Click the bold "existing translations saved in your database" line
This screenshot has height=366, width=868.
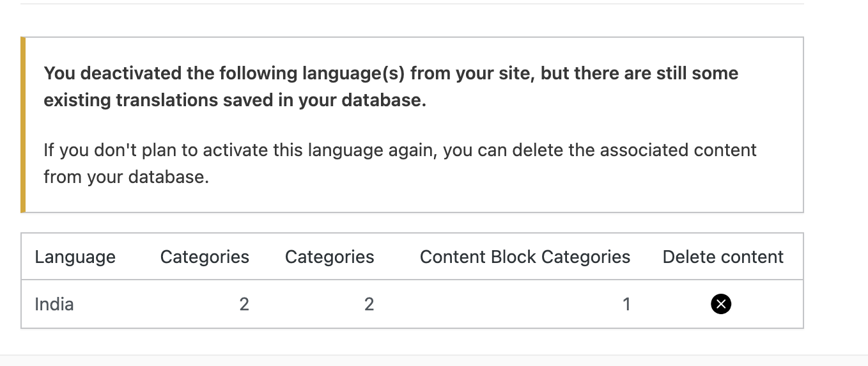click(x=235, y=100)
